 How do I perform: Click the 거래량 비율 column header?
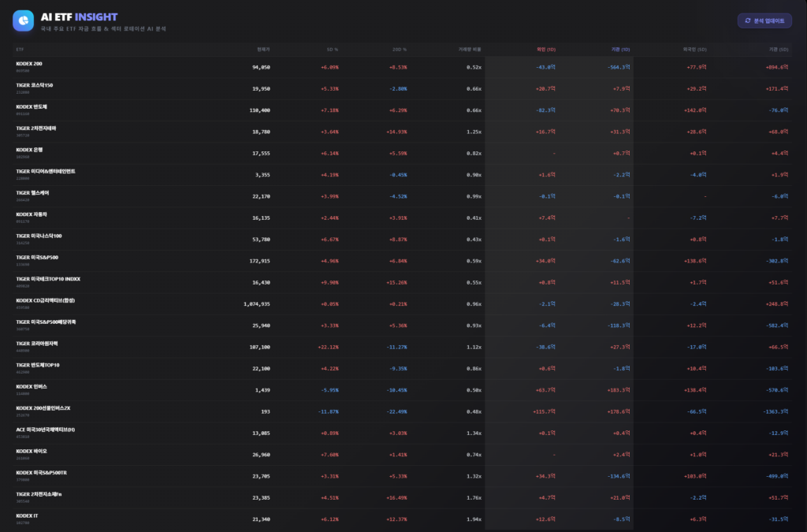[470, 50]
